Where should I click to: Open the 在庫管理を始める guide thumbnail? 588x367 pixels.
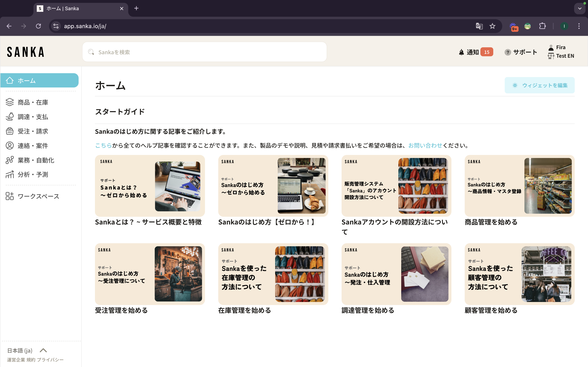(x=273, y=274)
